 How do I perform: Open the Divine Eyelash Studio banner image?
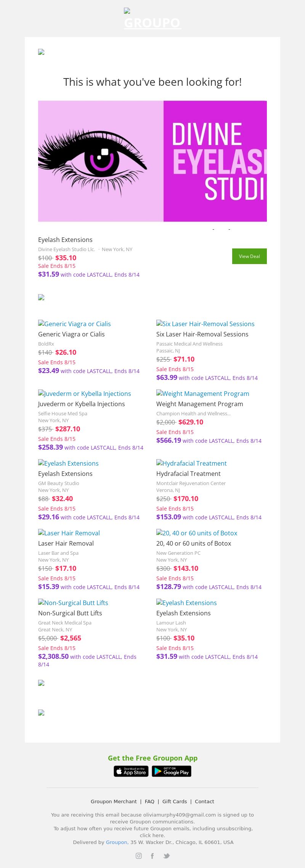tap(152, 161)
